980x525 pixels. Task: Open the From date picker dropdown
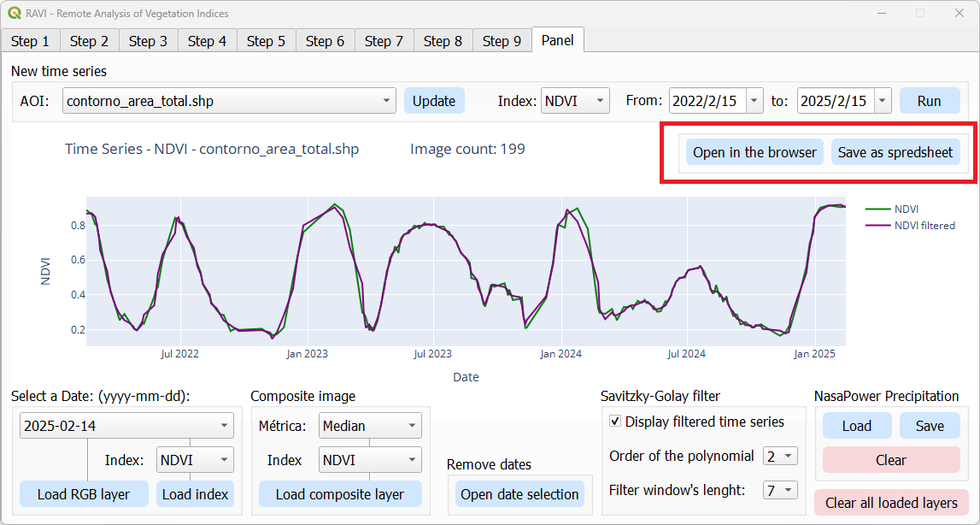[x=754, y=101]
